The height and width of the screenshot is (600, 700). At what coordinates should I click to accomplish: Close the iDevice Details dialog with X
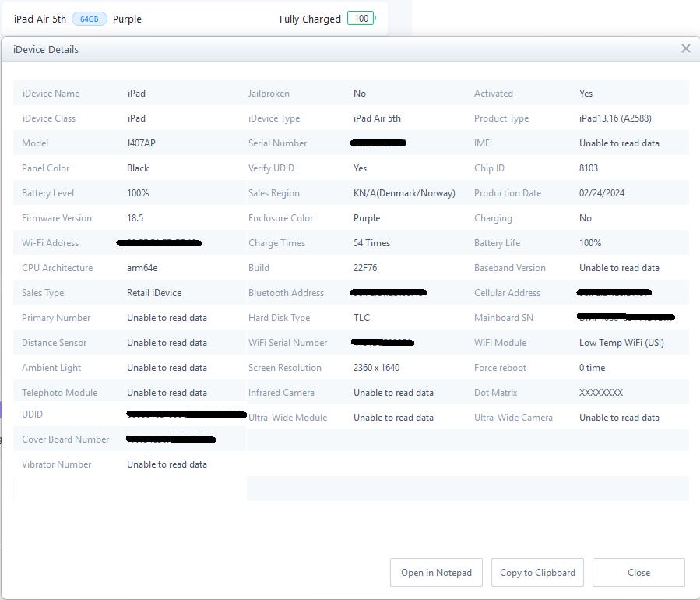pyautogui.click(x=686, y=48)
